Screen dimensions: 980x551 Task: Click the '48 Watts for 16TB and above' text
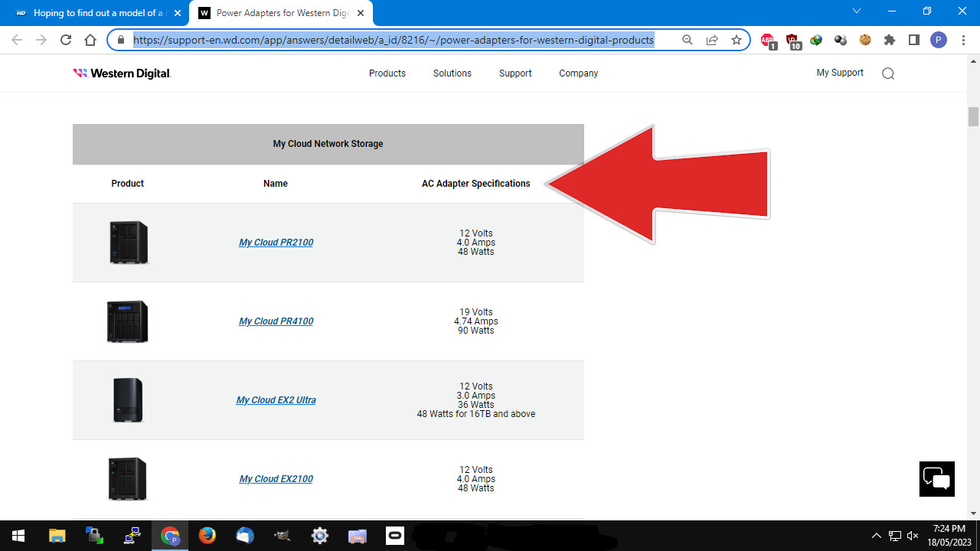click(x=476, y=414)
